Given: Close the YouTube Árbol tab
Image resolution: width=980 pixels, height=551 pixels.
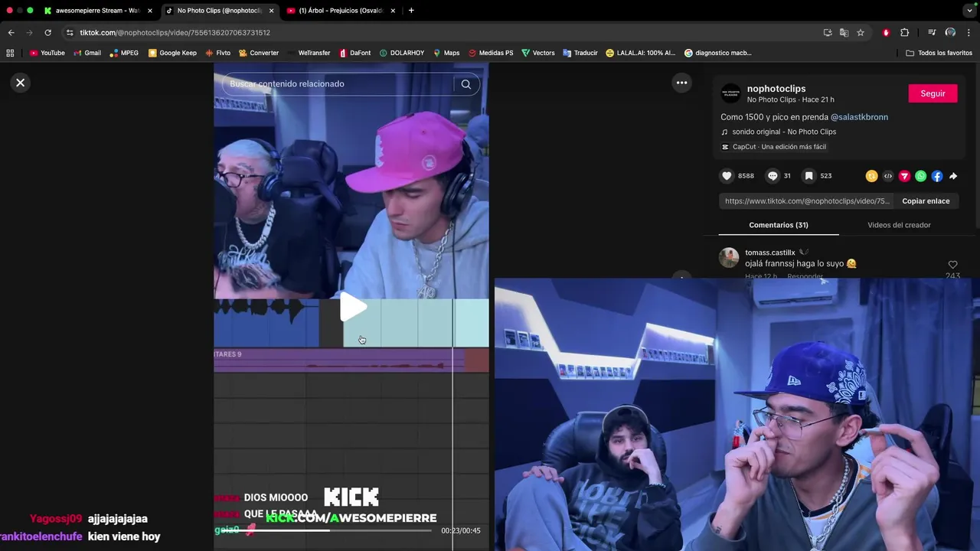Looking at the screenshot, I should 393,11.
